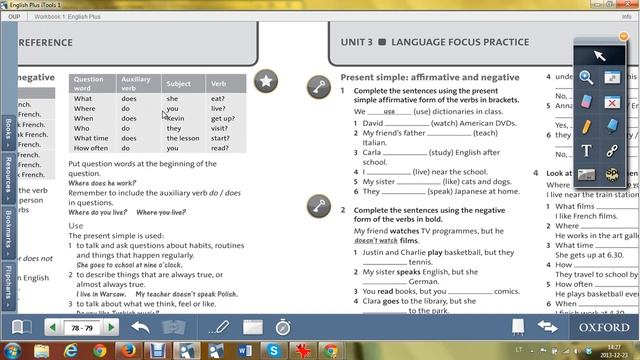The width and height of the screenshot is (640, 360).
Task: Click the 'Use' subheading
Action: 76,226
